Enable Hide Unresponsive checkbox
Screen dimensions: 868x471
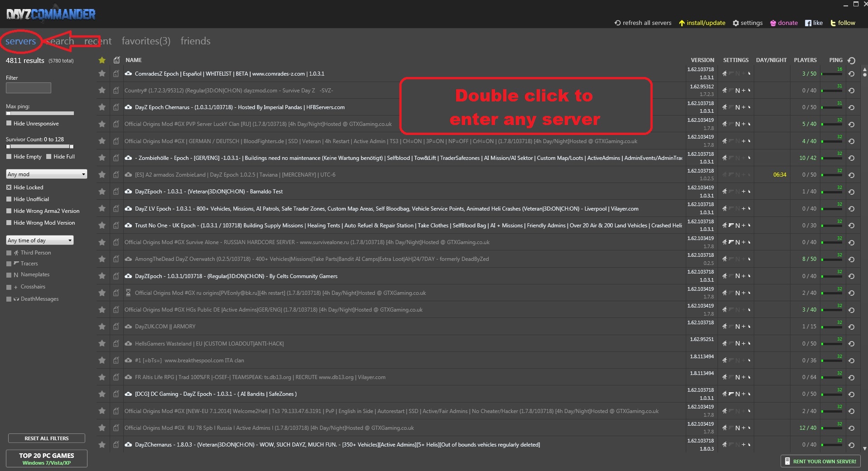point(9,123)
